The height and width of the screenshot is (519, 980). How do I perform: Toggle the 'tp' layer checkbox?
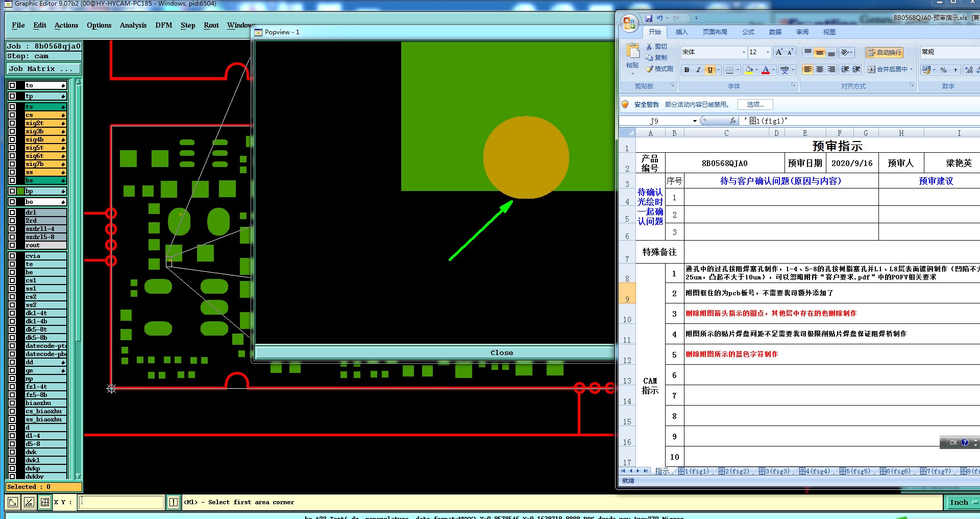pyautogui.click(x=12, y=96)
